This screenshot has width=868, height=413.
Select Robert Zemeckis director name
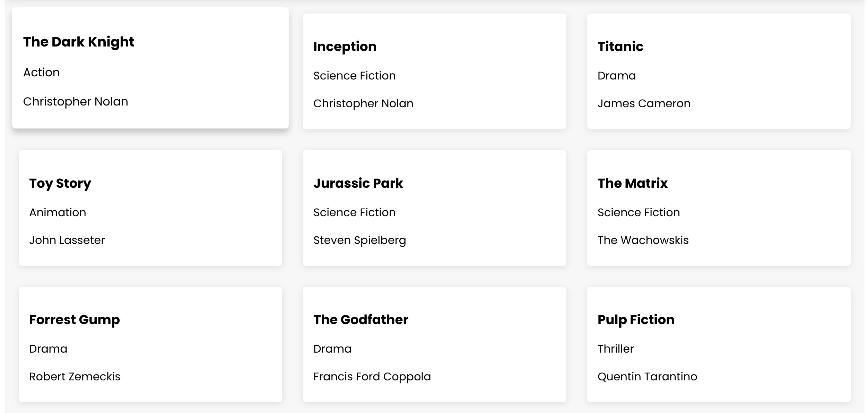pos(75,377)
